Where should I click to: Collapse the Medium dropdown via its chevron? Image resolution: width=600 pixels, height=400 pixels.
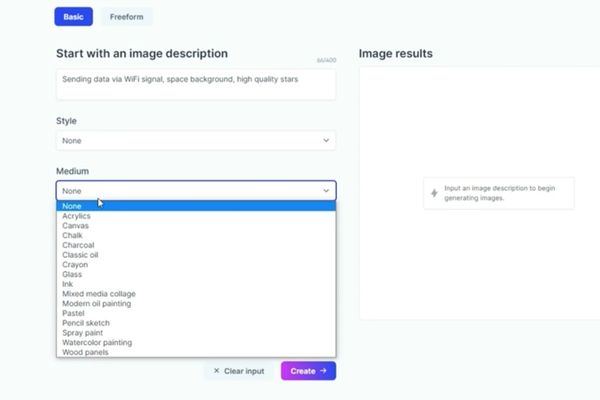(326, 191)
